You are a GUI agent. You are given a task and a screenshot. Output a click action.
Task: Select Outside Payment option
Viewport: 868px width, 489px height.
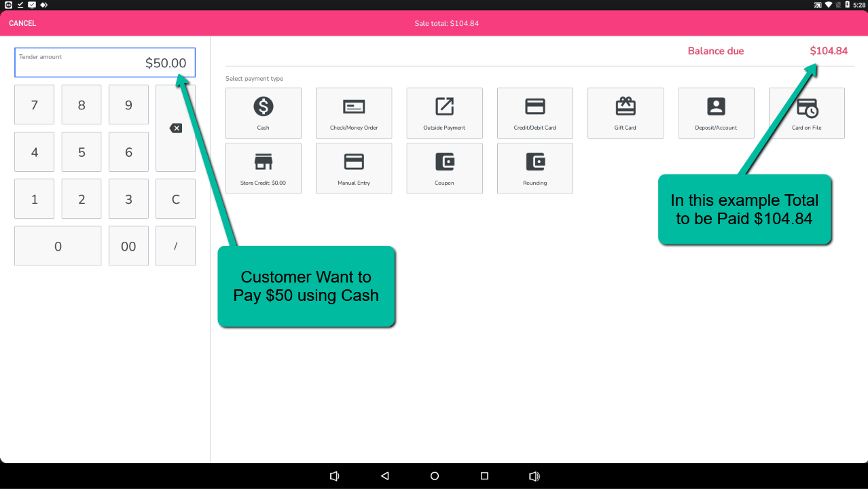[444, 113]
